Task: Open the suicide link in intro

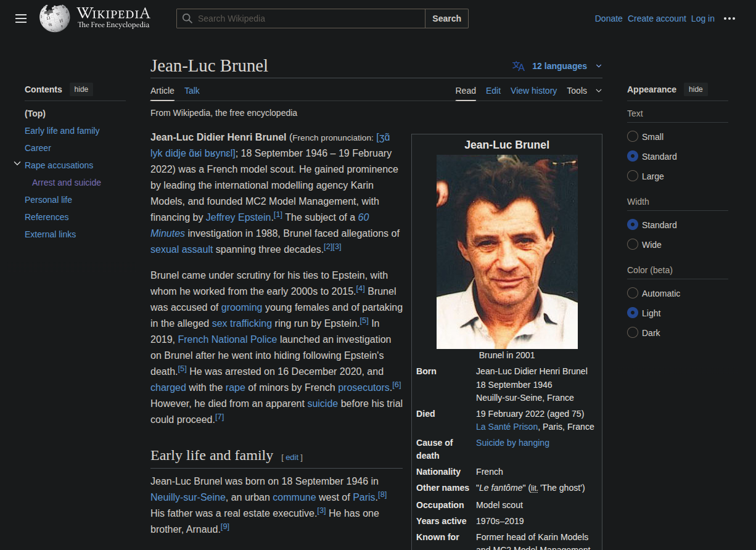Action: coord(323,403)
